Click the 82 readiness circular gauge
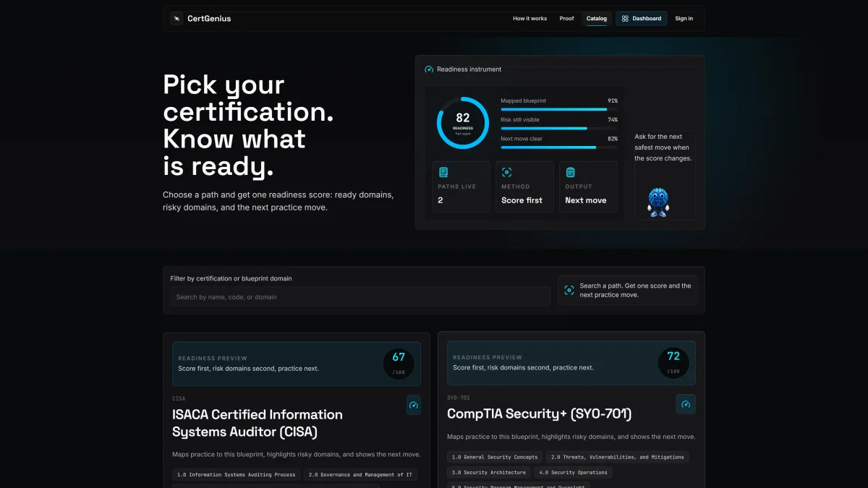Viewport: 868px width, 488px height. point(463,123)
